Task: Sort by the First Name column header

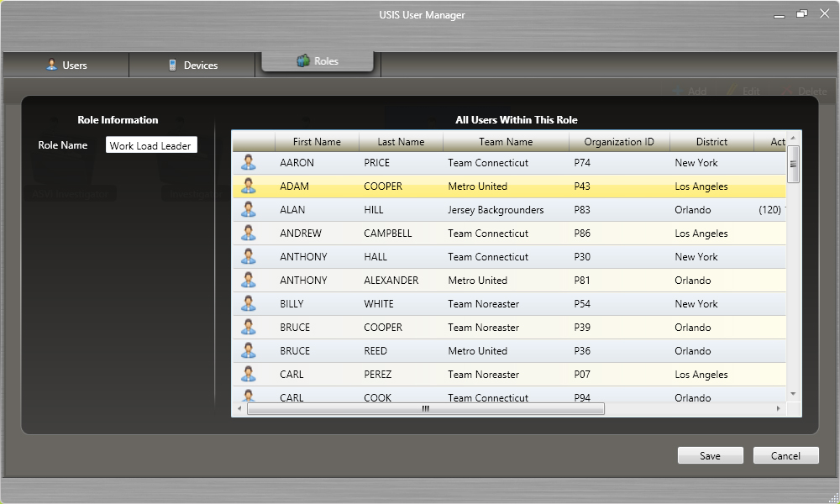Action: pos(317,142)
